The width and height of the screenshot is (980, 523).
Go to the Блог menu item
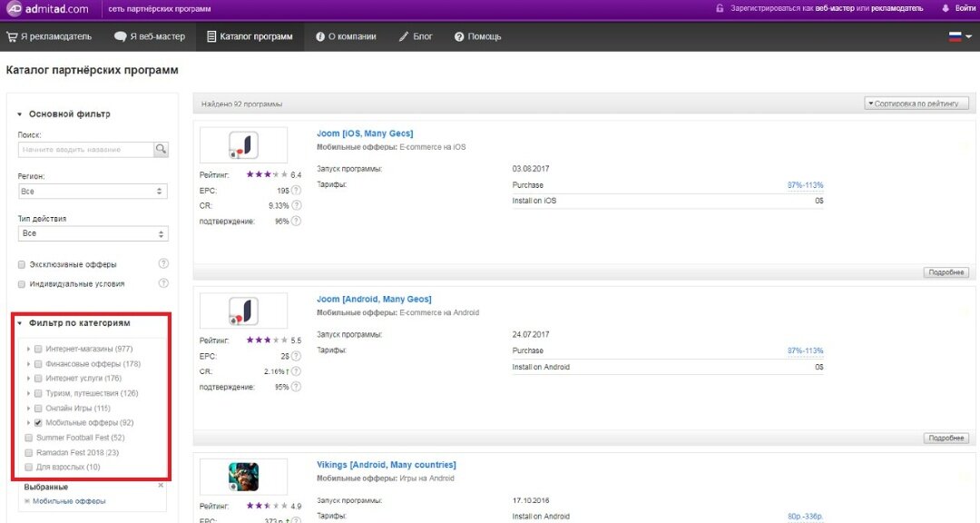[x=416, y=36]
